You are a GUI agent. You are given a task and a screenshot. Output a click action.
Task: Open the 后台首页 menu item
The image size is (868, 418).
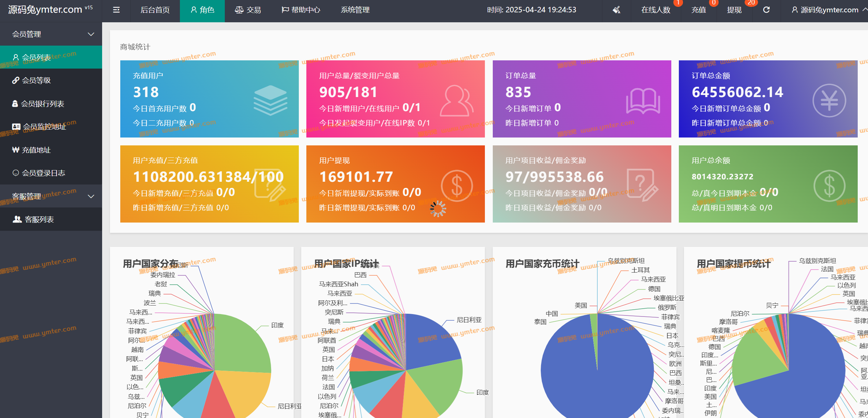click(x=155, y=10)
